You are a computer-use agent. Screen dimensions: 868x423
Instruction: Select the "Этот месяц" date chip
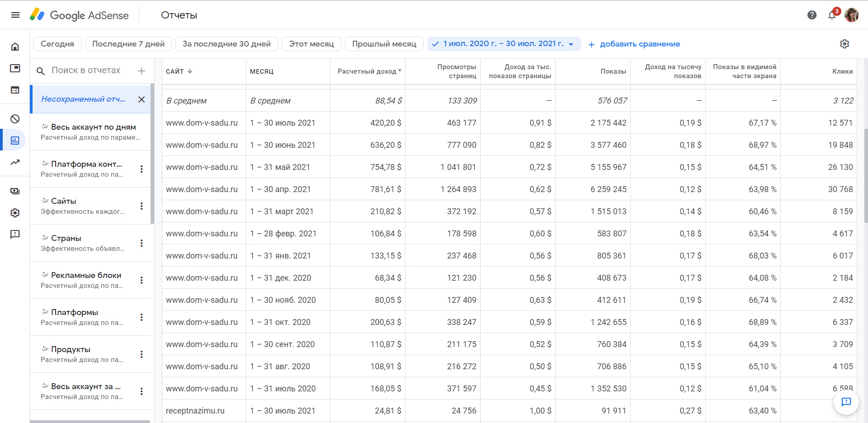[x=311, y=44]
